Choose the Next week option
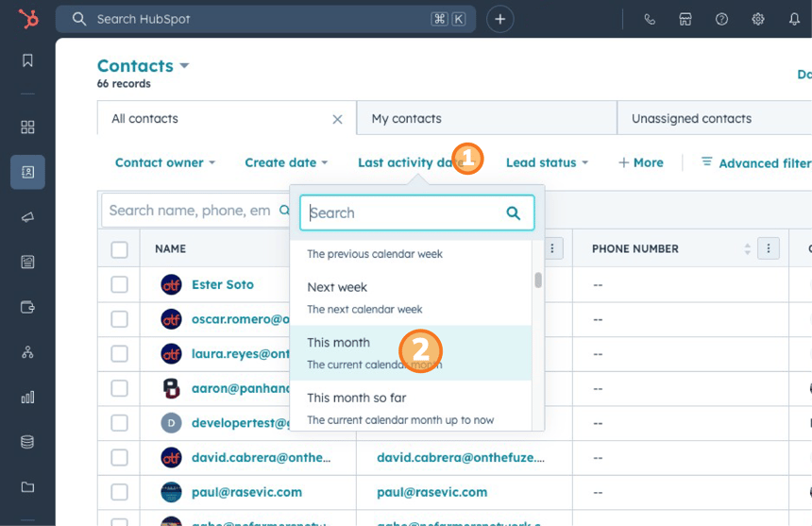Screen dimensions: 812x526 [x=411, y=297]
